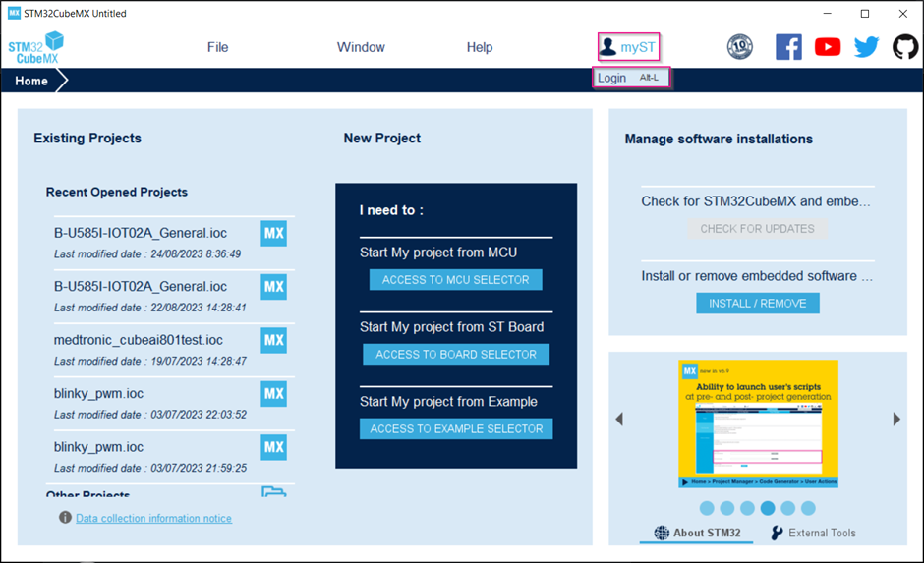The height and width of the screenshot is (563, 924).
Task: Click the Home breadcrumb
Action: (x=31, y=81)
